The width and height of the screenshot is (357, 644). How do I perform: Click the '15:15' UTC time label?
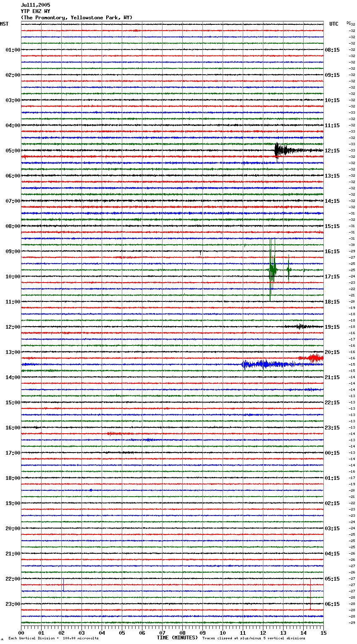332,226
